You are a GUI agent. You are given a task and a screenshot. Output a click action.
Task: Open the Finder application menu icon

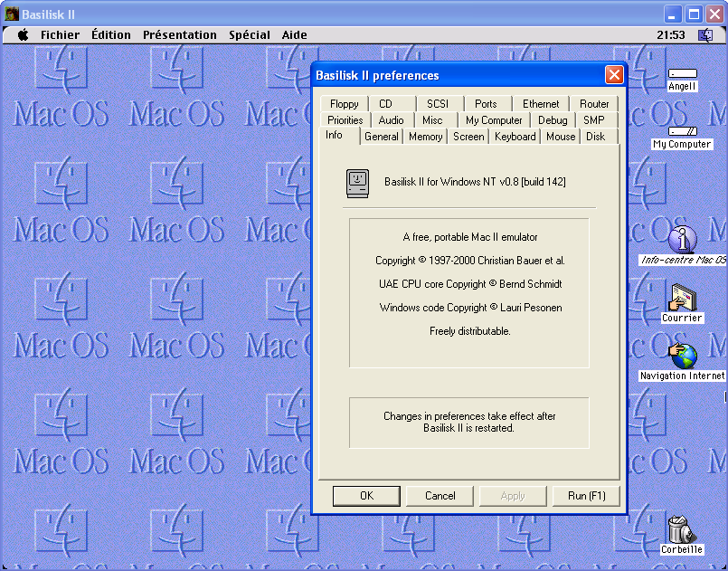(x=705, y=35)
